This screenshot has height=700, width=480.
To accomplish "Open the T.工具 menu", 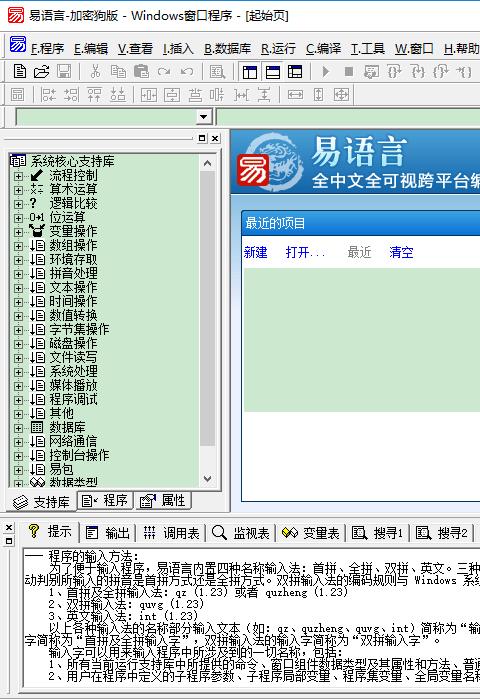I will coord(367,48).
